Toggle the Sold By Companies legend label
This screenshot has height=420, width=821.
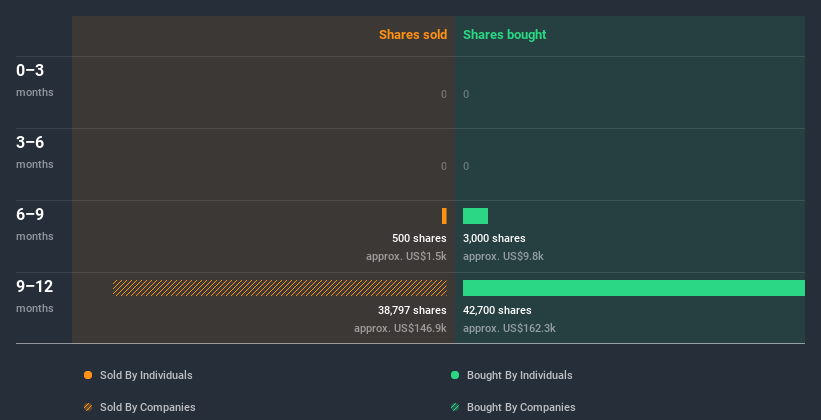coord(148,407)
